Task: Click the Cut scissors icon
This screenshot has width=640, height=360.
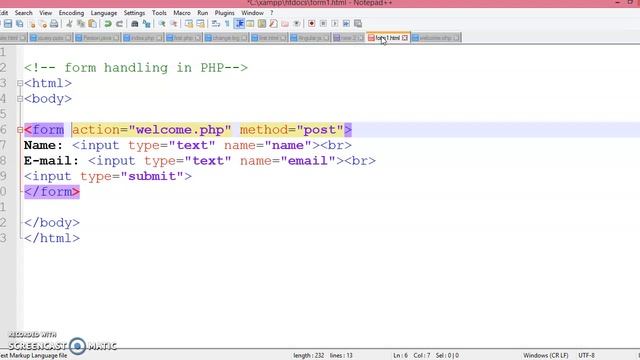Action: tap(69, 24)
